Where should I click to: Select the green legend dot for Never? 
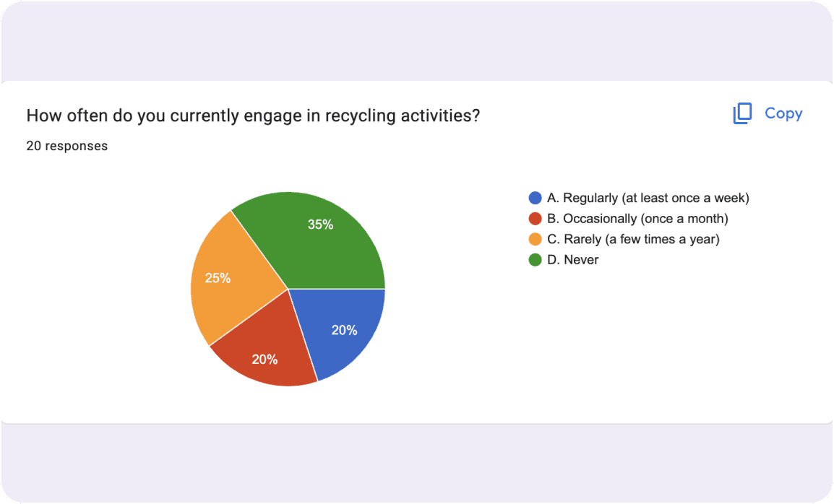535,260
